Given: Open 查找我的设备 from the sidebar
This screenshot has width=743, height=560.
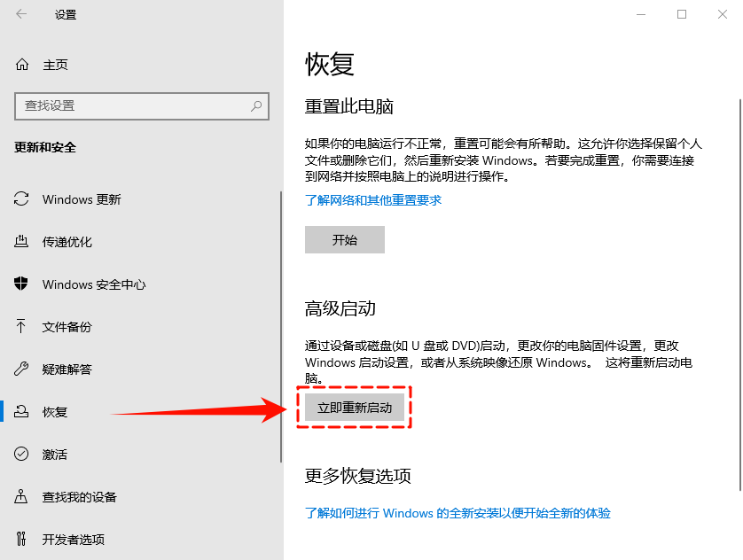Looking at the screenshot, I should [x=80, y=497].
